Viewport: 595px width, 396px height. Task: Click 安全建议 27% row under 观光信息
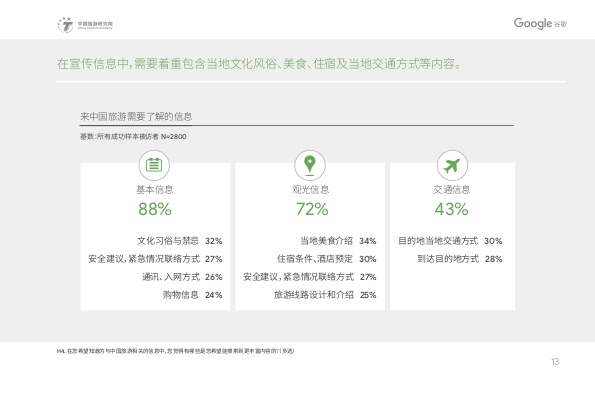pyautogui.click(x=310, y=277)
